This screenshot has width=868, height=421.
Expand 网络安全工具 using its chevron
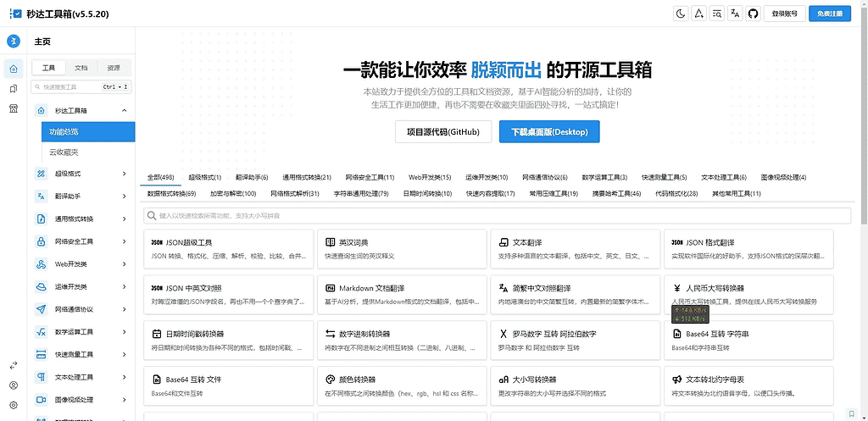(x=124, y=241)
